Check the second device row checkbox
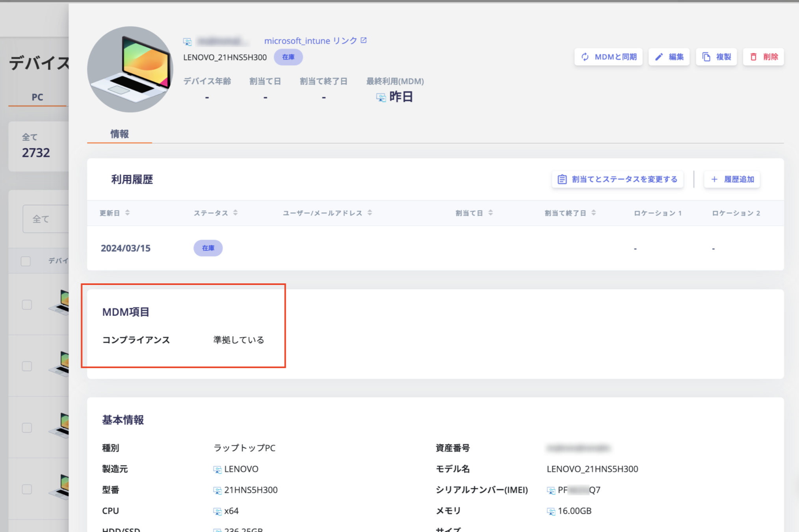The image size is (799, 532). pyautogui.click(x=27, y=366)
